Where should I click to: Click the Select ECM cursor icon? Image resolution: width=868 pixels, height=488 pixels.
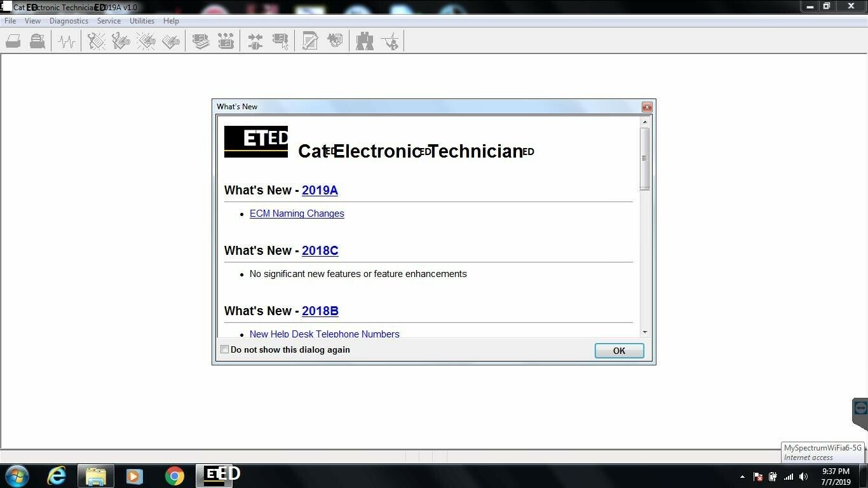tap(280, 42)
